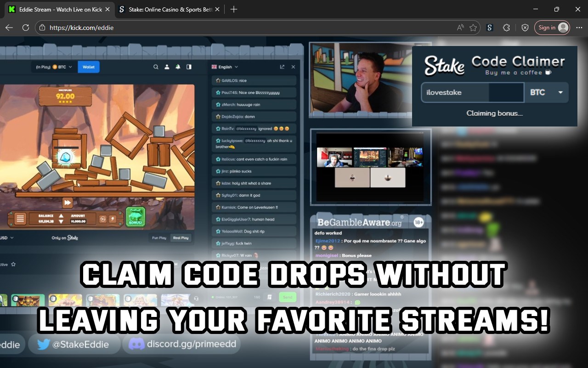This screenshot has height=368, width=588.
Task: Pop out the Stake chat panel
Action: [282, 67]
